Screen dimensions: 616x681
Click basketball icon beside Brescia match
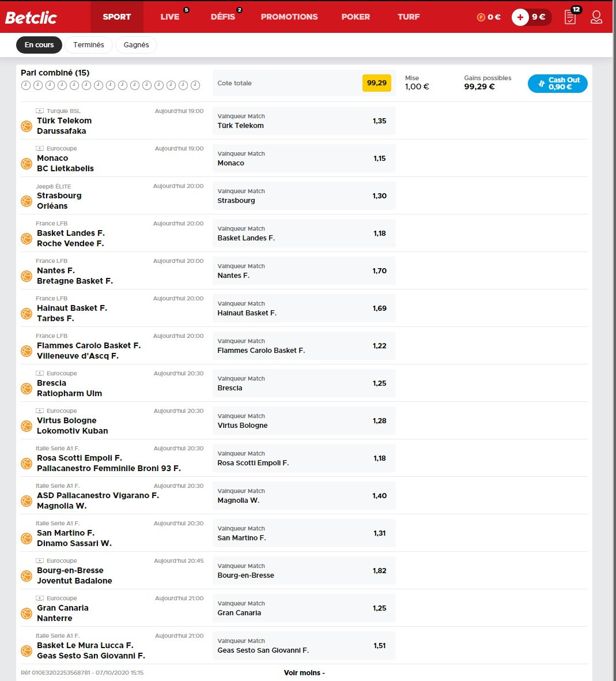point(27,389)
